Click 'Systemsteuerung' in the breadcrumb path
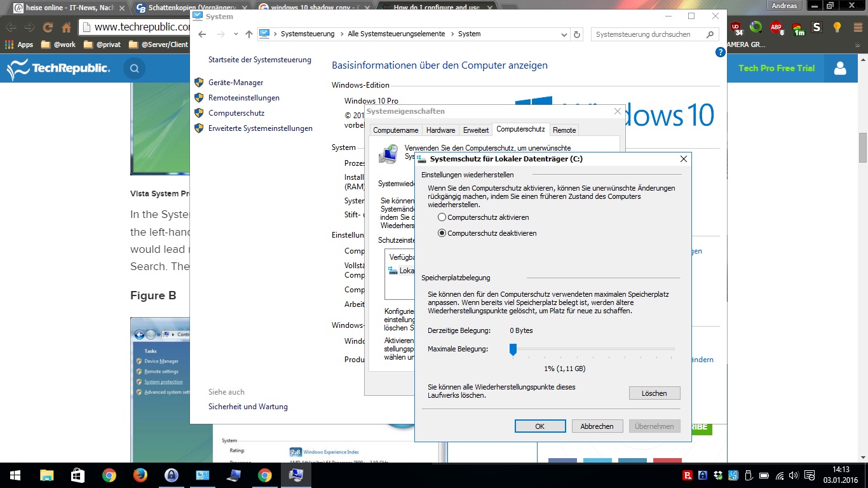 point(308,34)
